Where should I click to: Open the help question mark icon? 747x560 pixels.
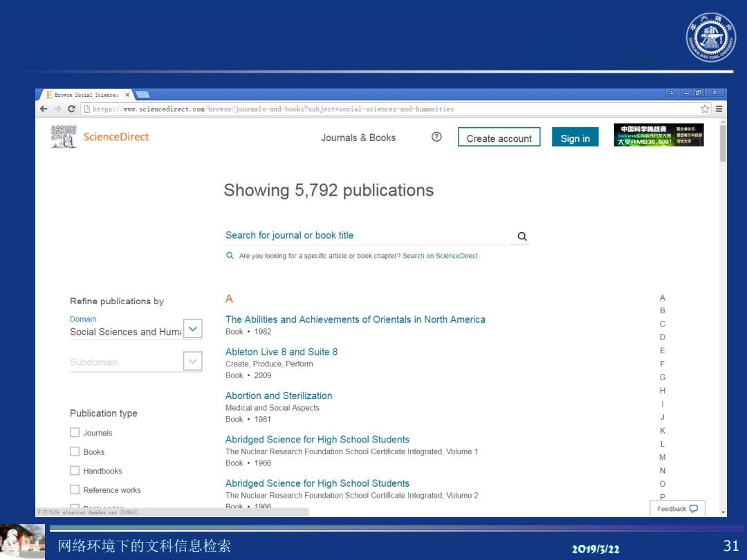436,137
